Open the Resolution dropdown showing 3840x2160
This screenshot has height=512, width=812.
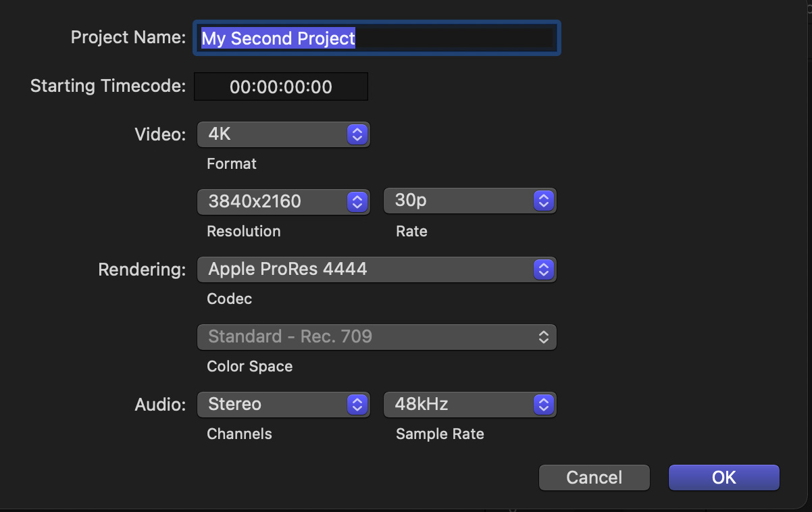[284, 201]
